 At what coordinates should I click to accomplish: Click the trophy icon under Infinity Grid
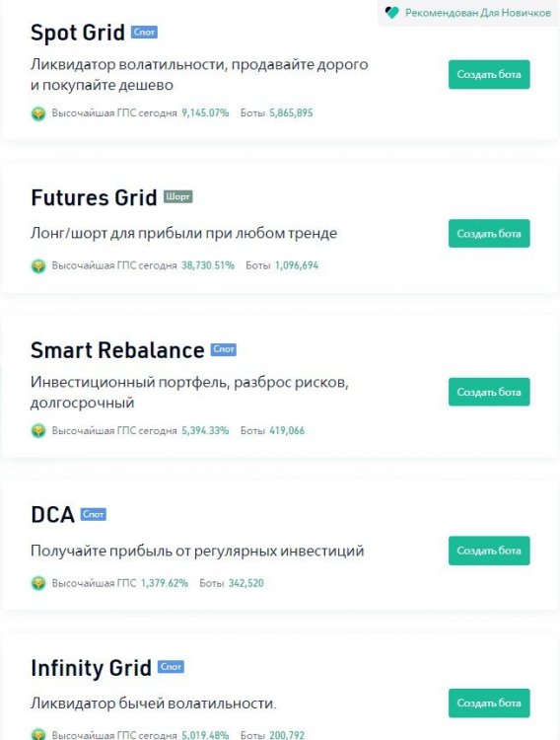38,734
